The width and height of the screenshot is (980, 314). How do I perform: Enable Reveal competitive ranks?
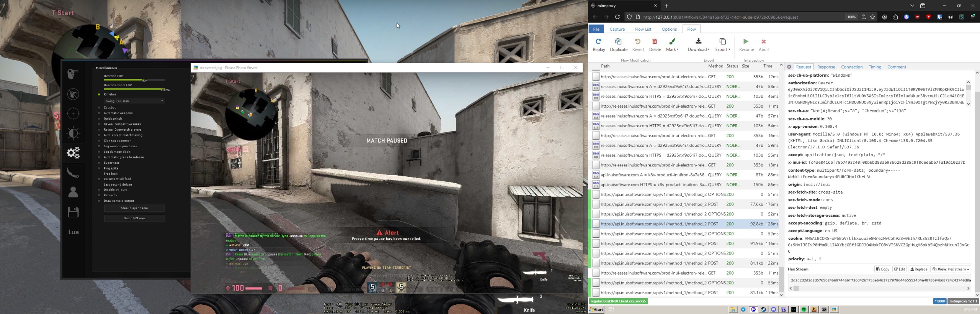click(x=99, y=124)
